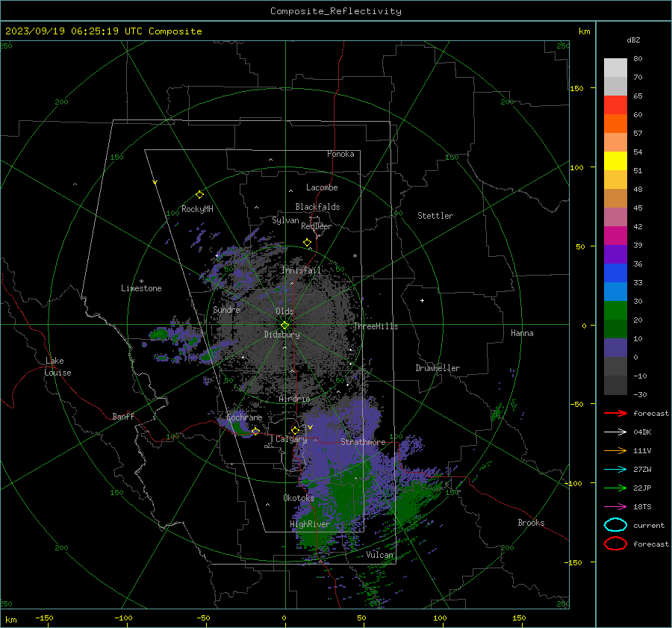Select the cyan 27ZW arrow icon
This screenshot has height=628, width=672.
click(615, 470)
